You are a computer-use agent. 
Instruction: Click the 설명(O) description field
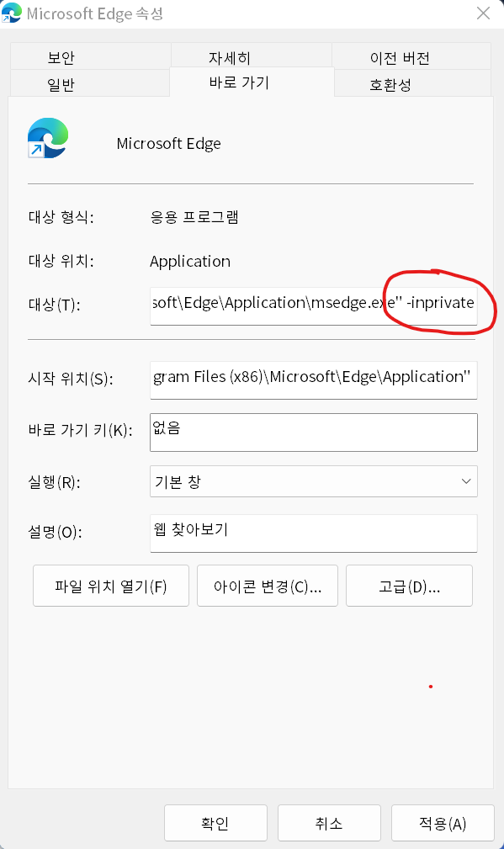[314, 533]
